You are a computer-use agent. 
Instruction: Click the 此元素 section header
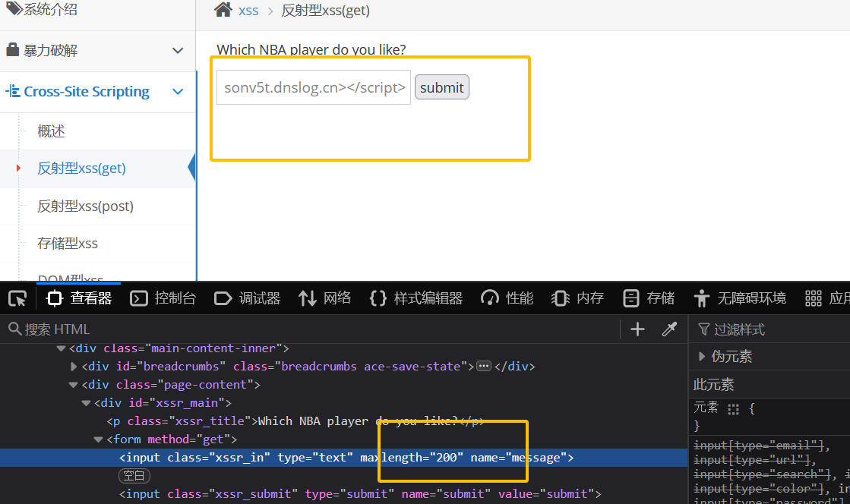coord(713,385)
